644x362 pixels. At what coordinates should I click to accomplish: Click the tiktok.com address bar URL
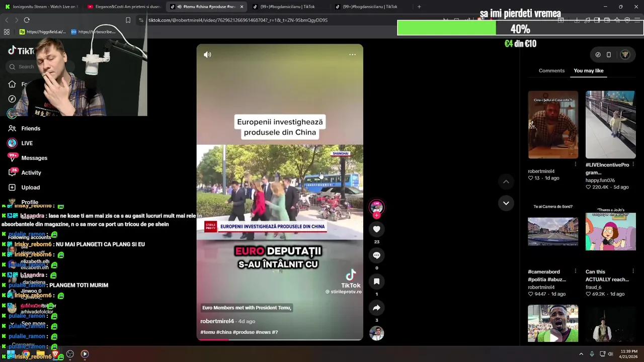(x=238, y=20)
